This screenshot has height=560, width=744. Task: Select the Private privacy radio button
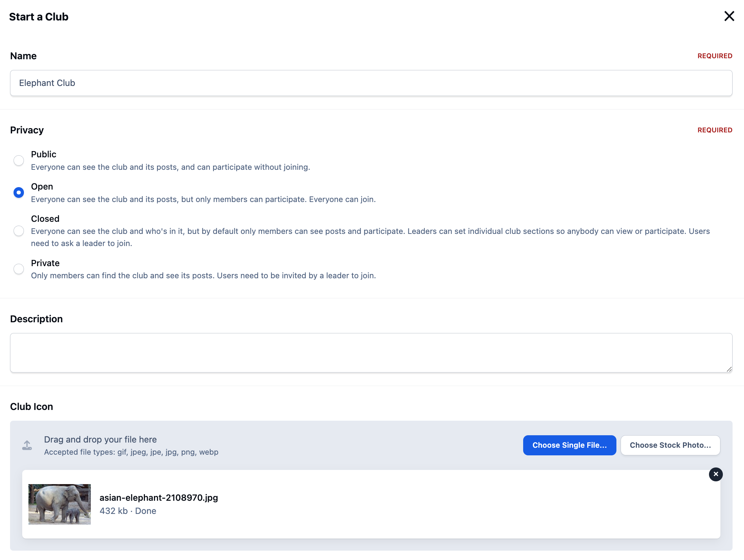tap(19, 269)
